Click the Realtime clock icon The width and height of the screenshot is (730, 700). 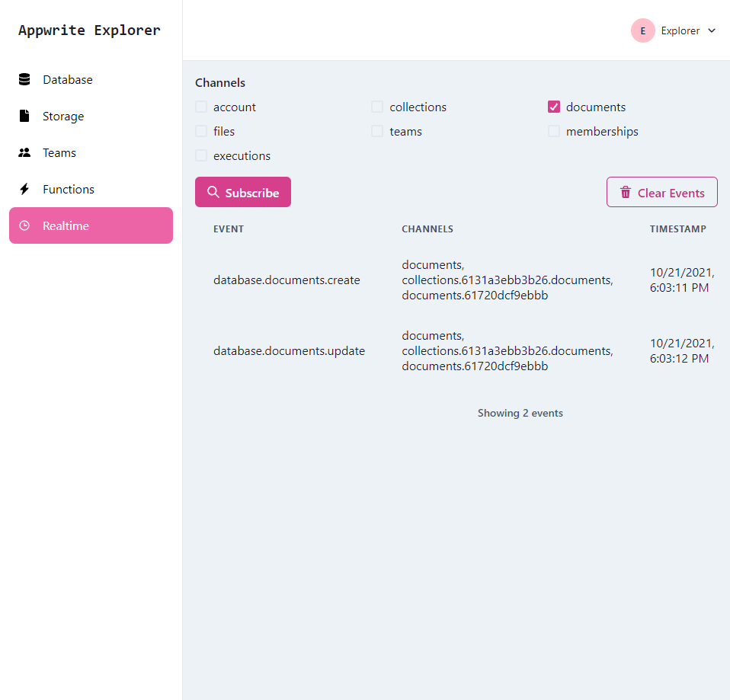(x=24, y=225)
